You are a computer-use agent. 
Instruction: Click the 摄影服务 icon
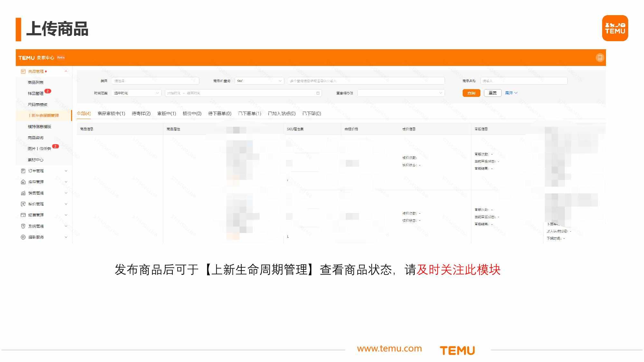click(x=23, y=237)
